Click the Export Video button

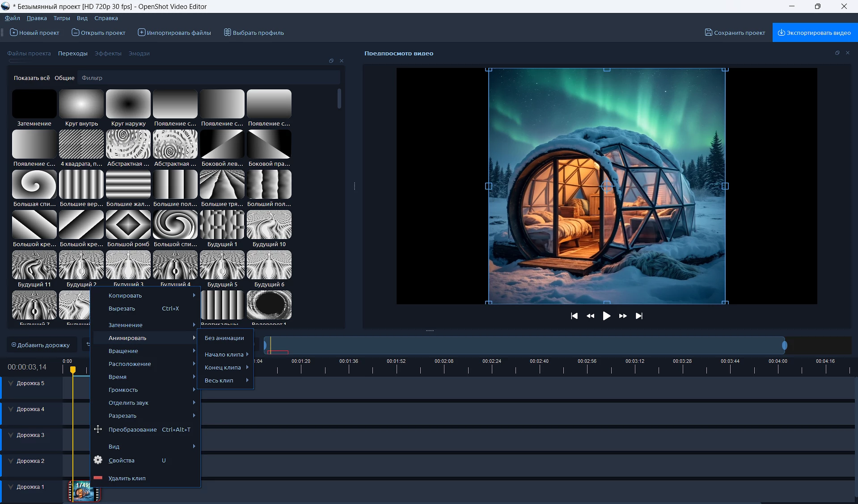coord(814,33)
